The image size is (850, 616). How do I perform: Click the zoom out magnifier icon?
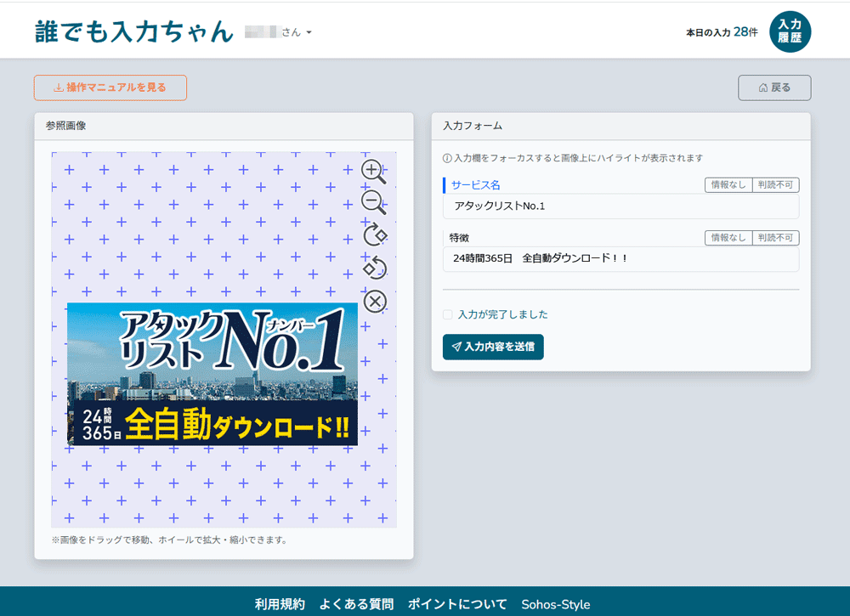(373, 202)
